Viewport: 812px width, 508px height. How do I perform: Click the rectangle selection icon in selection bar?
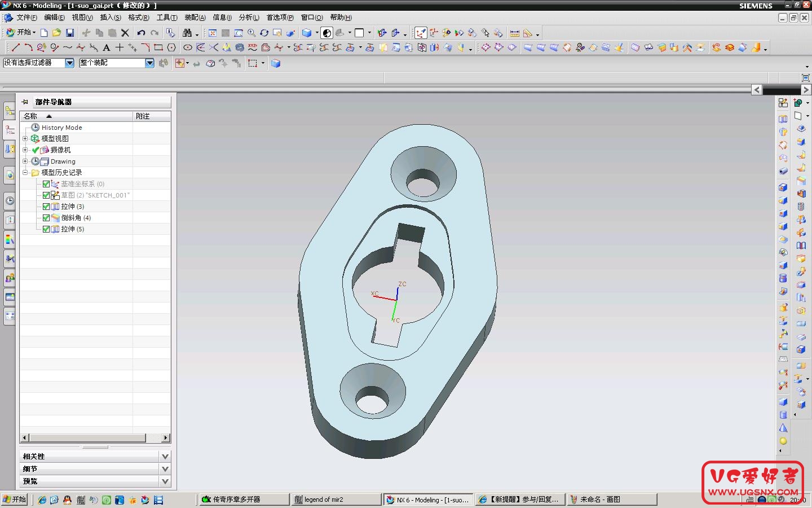pos(253,63)
